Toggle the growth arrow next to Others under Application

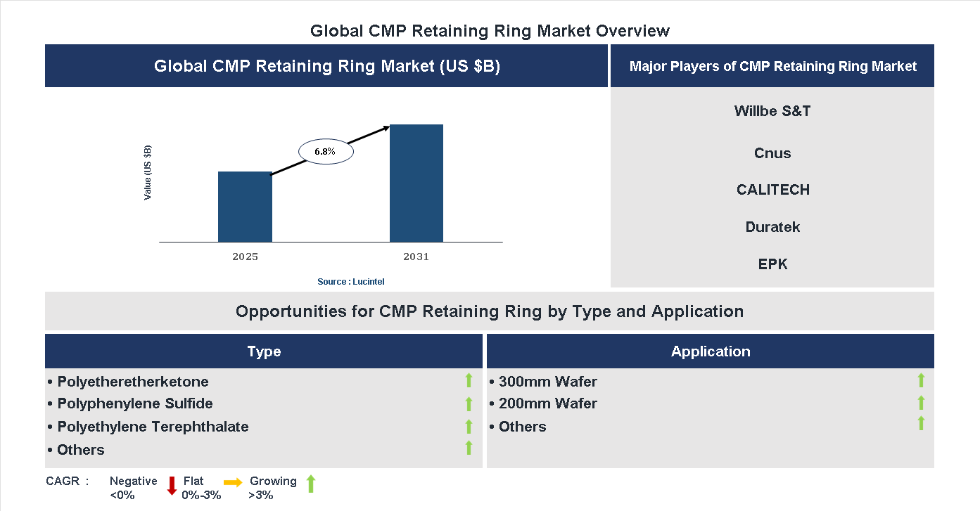pos(921,424)
